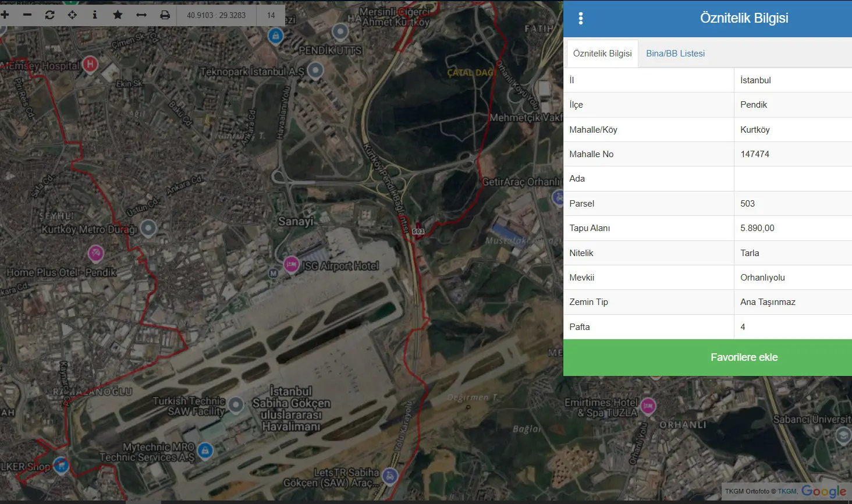Select the Mevkii value Orhanlıyolu
Image resolution: width=852 pixels, height=504 pixels.
click(793, 278)
